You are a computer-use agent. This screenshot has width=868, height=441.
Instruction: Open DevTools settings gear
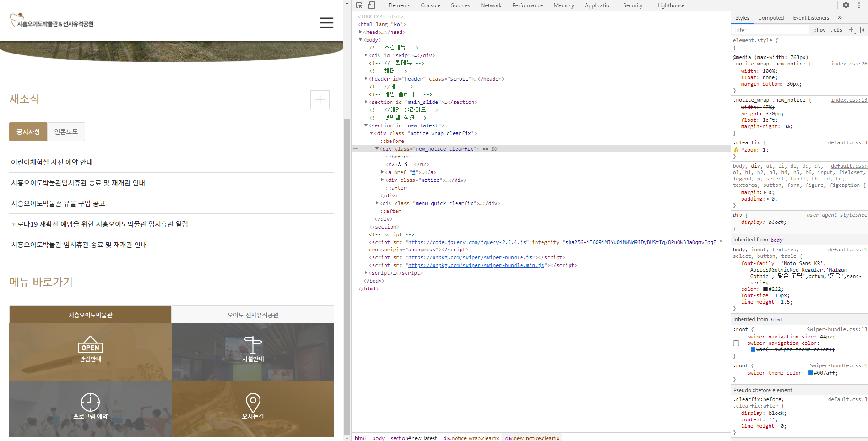point(846,5)
